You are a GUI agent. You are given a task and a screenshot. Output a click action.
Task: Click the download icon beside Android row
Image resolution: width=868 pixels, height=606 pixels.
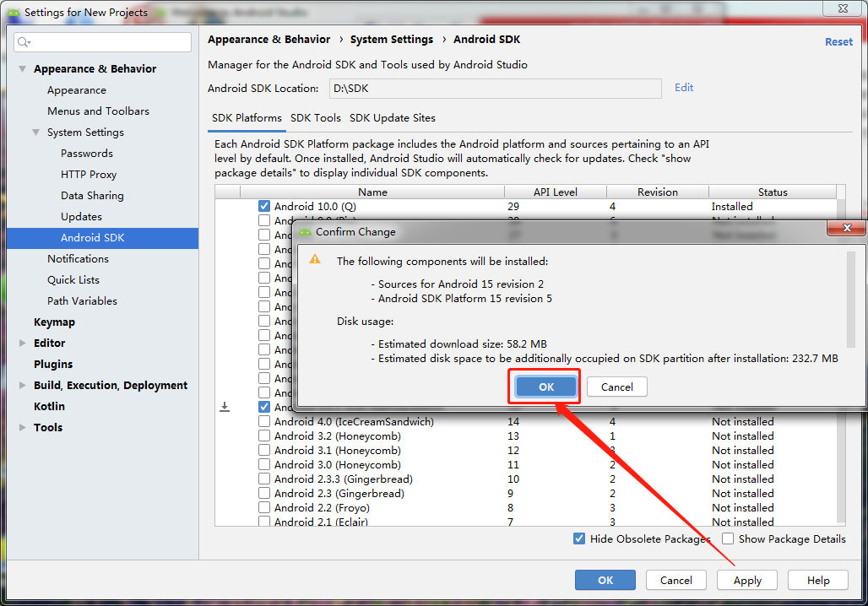(x=225, y=408)
